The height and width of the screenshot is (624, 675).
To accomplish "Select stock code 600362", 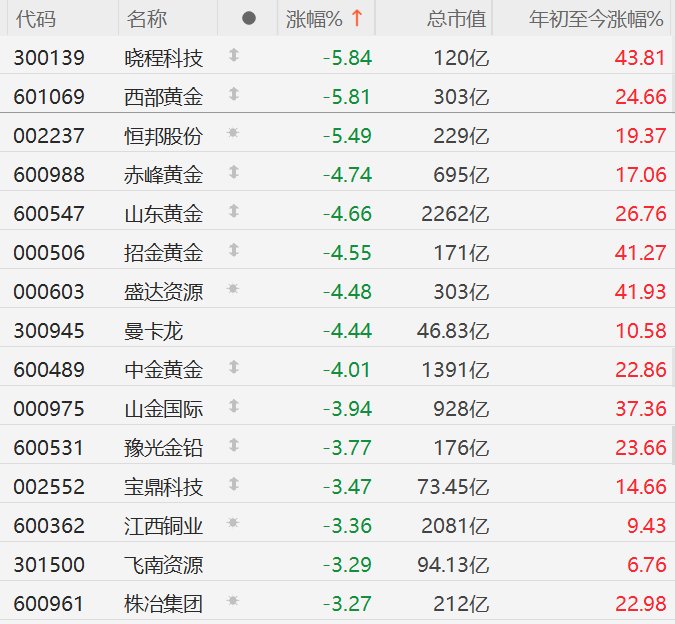I will [x=49, y=526].
